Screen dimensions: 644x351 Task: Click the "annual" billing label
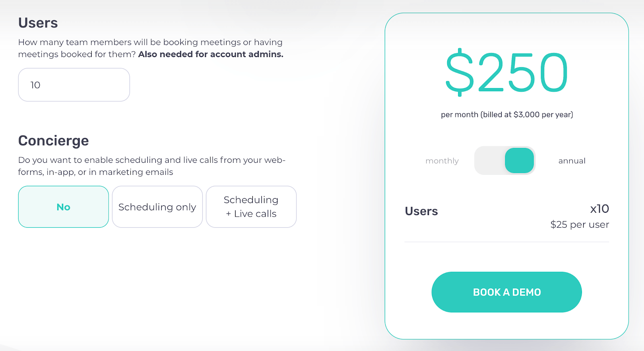click(572, 161)
